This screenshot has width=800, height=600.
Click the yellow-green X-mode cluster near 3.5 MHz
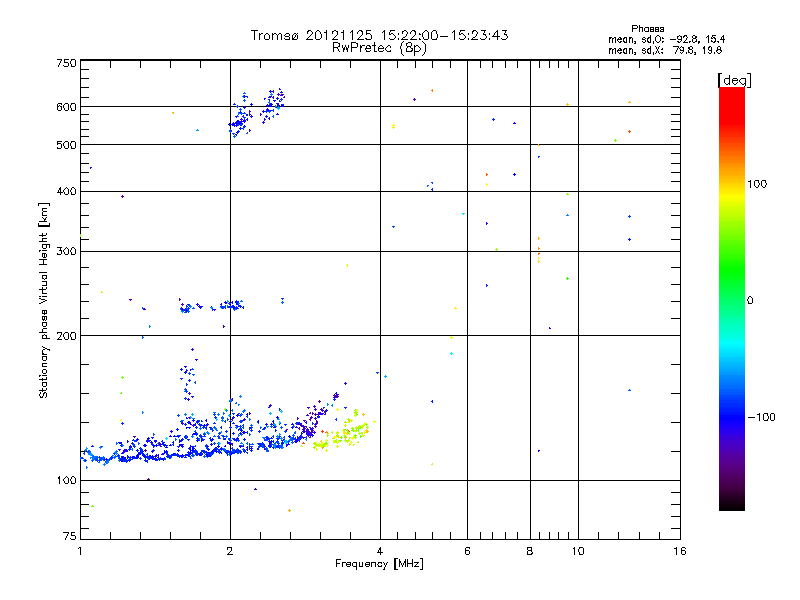click(x=342, y=433)
